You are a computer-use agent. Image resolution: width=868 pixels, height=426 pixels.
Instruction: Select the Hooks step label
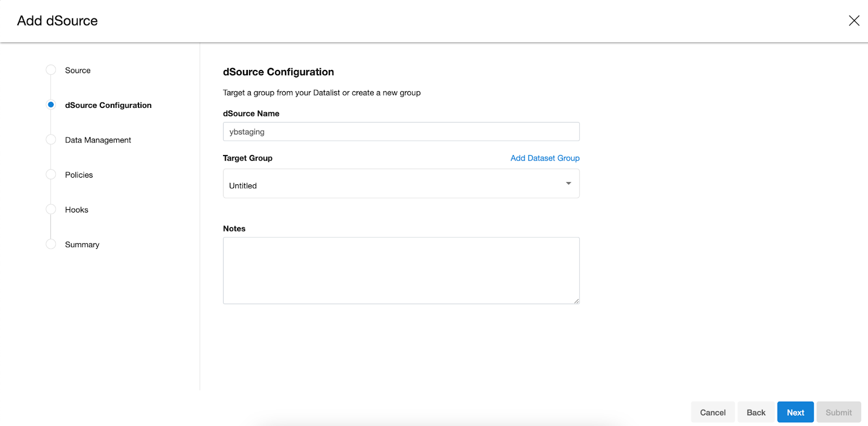coord(76,210)
